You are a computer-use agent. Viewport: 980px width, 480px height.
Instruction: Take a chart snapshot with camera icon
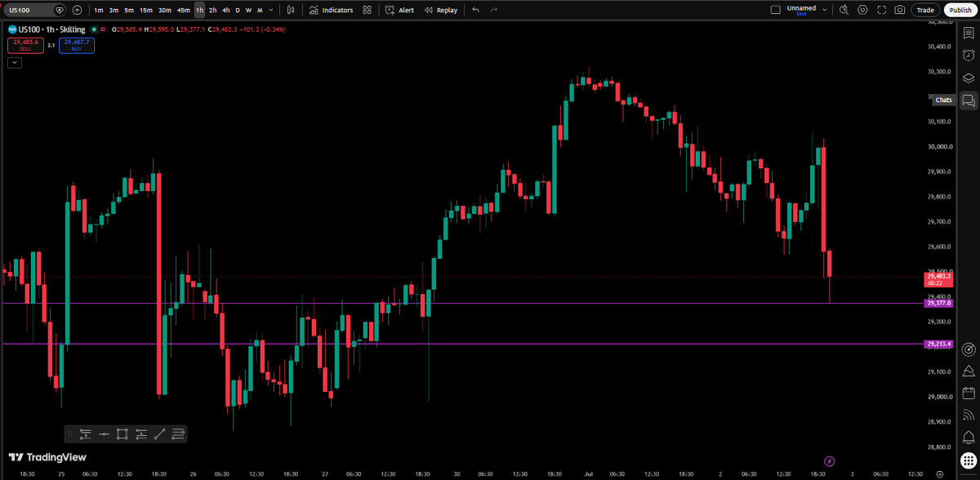[899, 10]
